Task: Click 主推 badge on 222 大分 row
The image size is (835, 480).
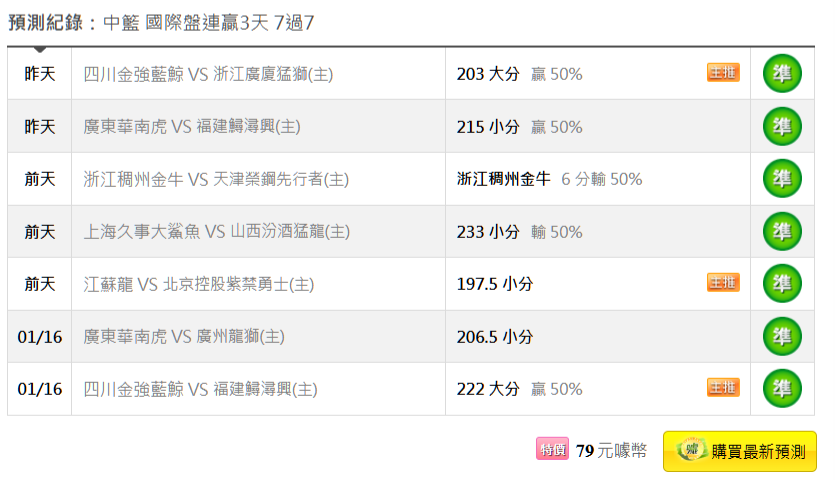Action: [x=723, y=387]
